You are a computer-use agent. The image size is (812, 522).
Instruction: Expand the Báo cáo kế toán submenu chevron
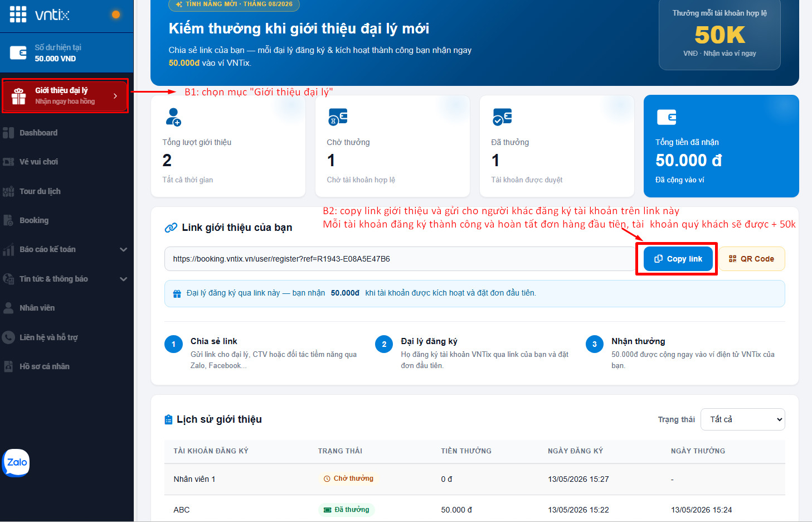(124, 249)
